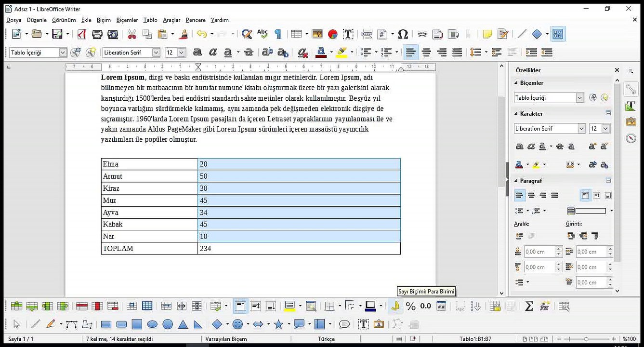The height and width of the screenshot is (347, 644).
Task: Click the Align Left button in the formatting toolbar
Action: tap(411, 52)
